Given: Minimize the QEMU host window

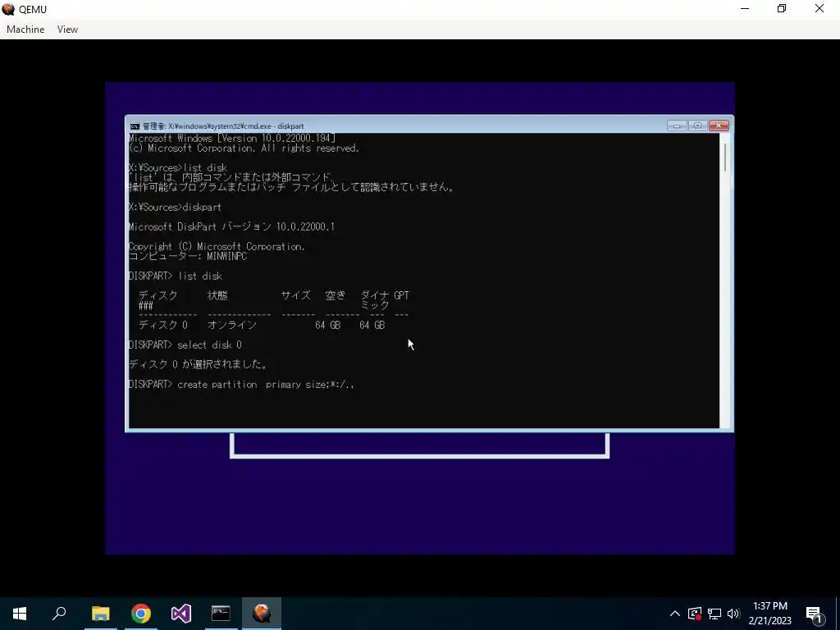Looking at the screenshot, I should point(745,9).
